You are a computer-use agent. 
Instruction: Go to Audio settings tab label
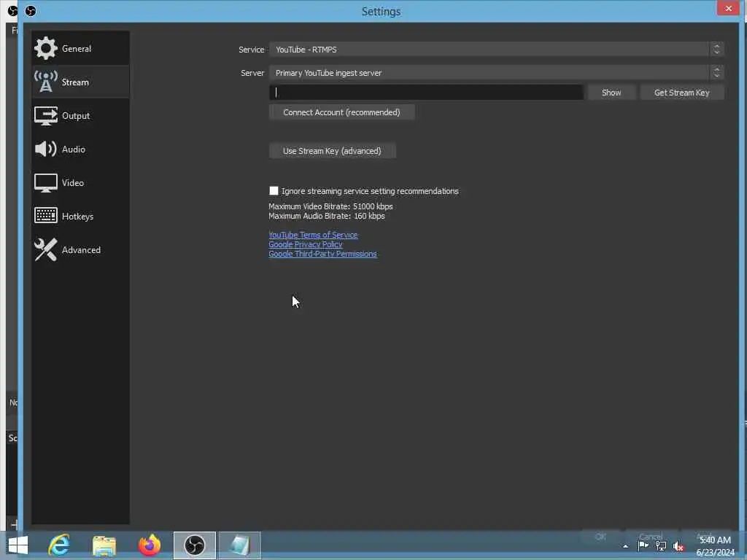click(x=74, y=149)
